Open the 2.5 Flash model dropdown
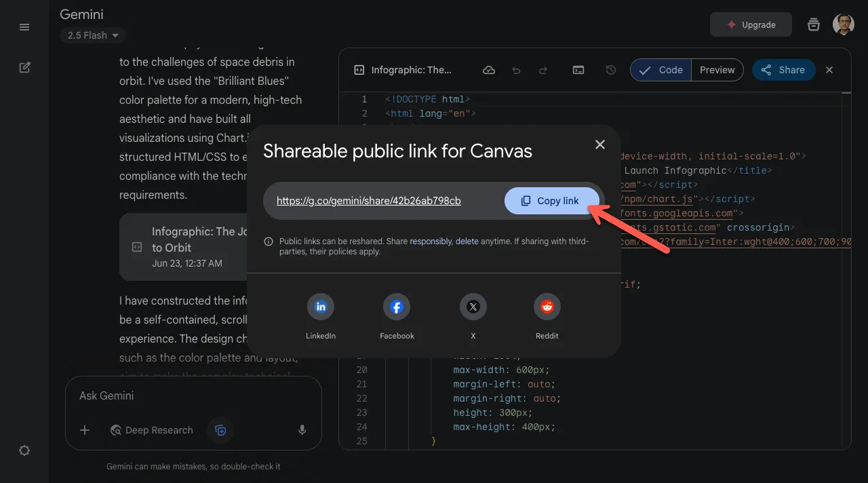 tap(92, 35)
